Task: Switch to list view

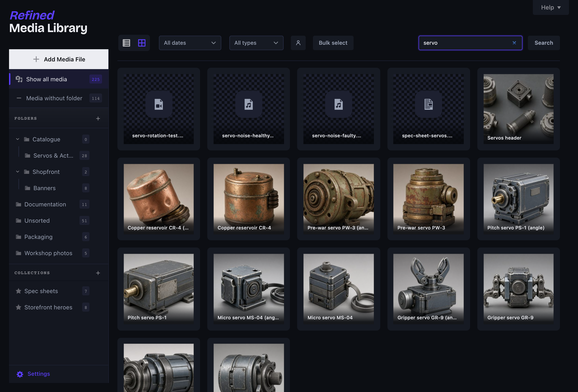Action: 126,43
